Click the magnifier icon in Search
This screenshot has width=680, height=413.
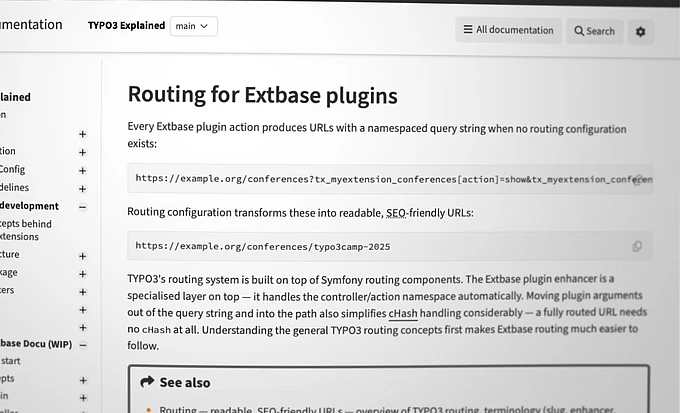[579, 31]
